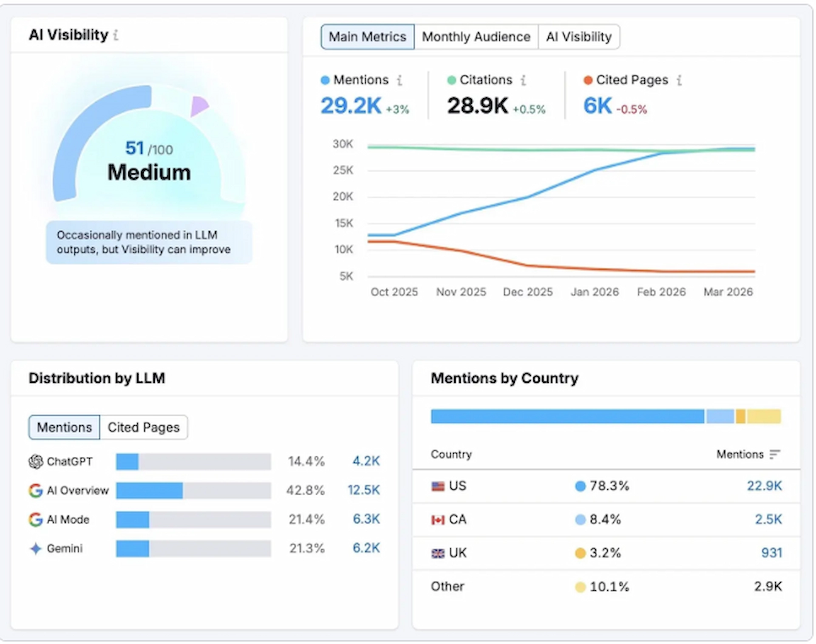This screenshot has width=816, height=644.
Task: Open the 2.5K CA mentions link
Action: pos(768,520)
